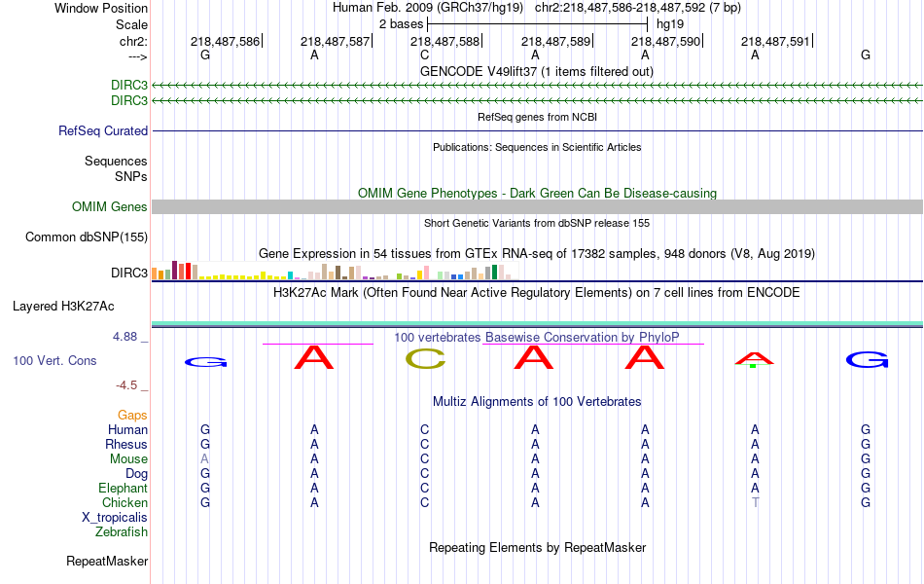Click the Common dbSNP(155) label
924x584 pixels.
[87, 237]
